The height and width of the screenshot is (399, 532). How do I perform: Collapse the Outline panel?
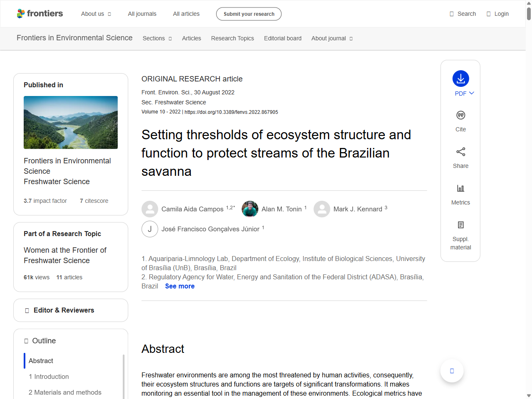click(x=26, y=340)
